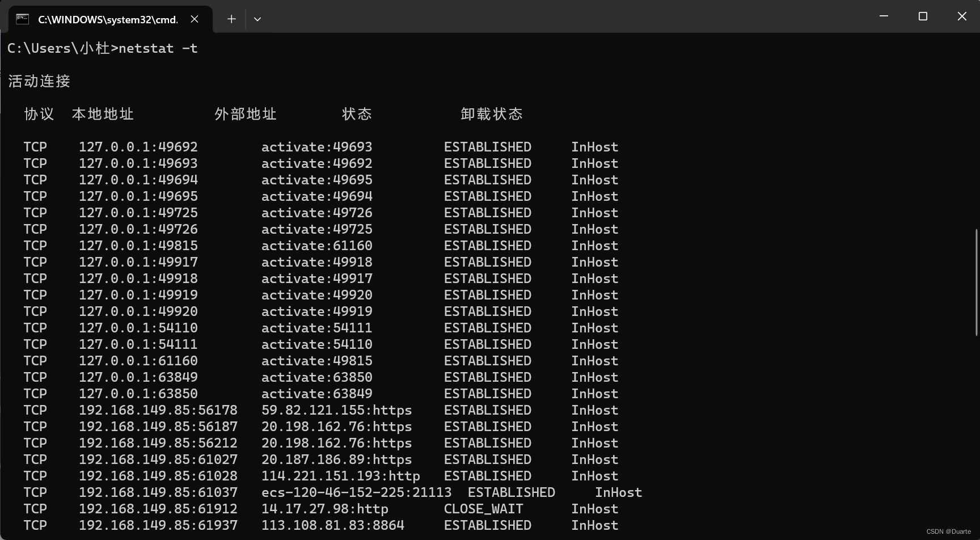The height and width of the screenshot is (540, 980).
Task: Select the C:\WINDOWS\system32\cmd tab
Action: (x=108, y=19)
